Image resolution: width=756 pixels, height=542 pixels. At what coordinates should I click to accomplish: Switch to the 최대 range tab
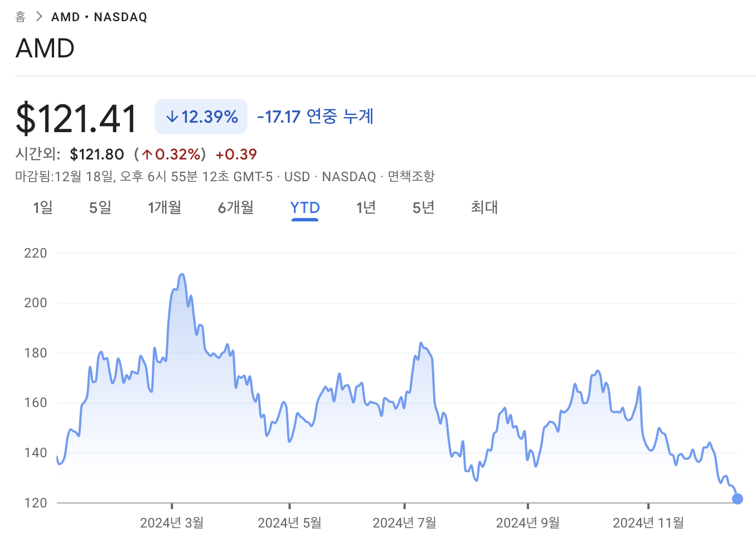[x=484, y=208]
